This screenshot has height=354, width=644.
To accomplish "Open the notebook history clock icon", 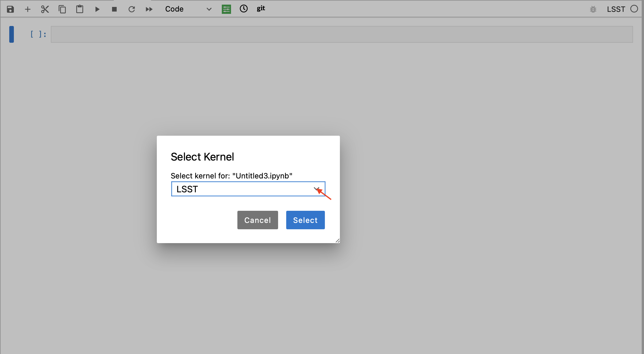I will (243, 9).
